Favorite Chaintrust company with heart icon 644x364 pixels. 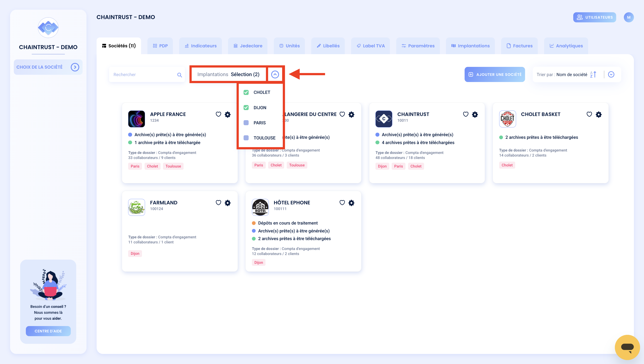[465, 114]
